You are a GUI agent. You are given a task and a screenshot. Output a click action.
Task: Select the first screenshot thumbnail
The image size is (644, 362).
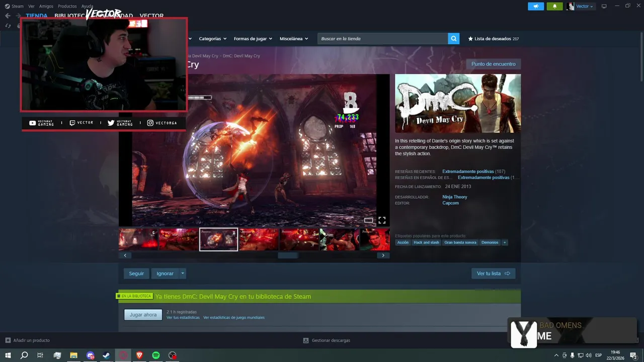pyautogui.click(x=138, y=239)
